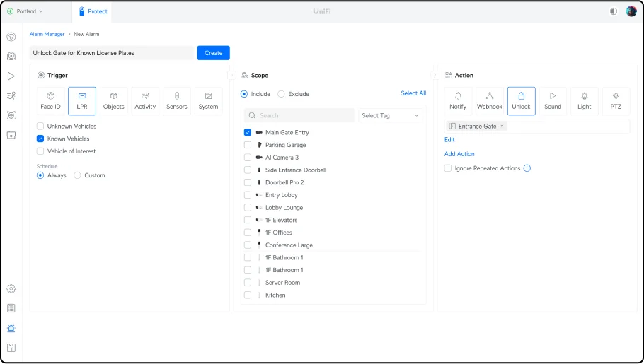Viewport: 644px width, 364px height.
Task: Toggle dark mode theme icon
Action: [613, 11]
